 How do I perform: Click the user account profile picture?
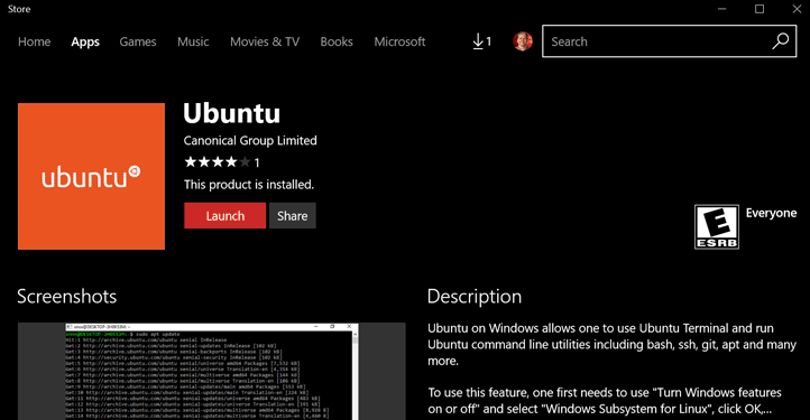coord(522,41)
